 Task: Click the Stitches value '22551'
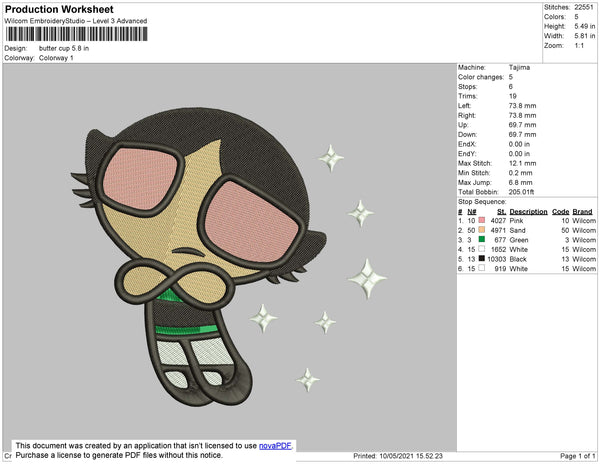584,7
